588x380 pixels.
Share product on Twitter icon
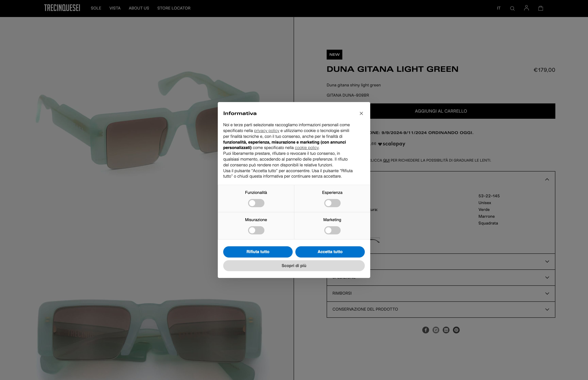point(436,330)
